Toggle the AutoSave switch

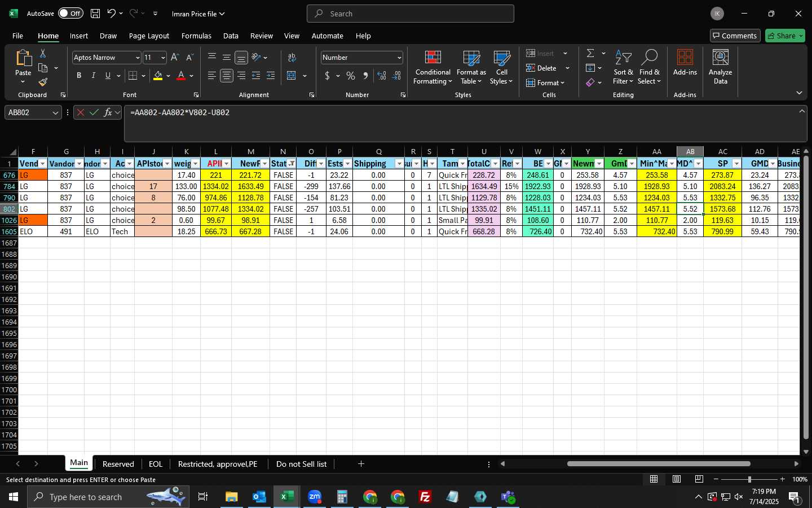point(70,14)
